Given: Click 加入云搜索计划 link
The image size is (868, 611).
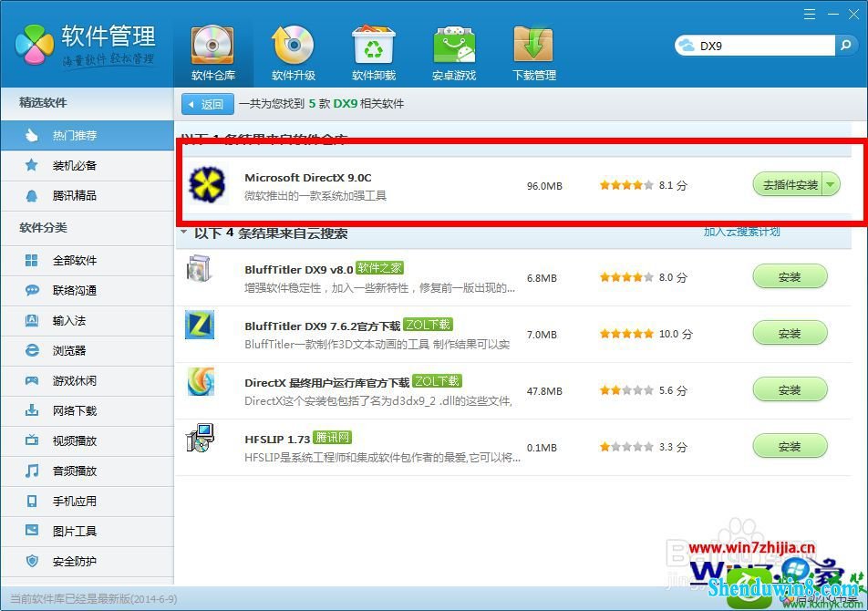Looking at the screenshot, I should [742, 232].
